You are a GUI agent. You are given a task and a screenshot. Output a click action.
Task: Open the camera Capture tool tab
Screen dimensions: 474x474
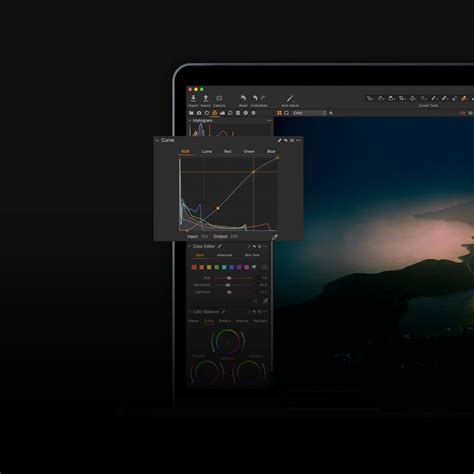pos(199,113)
